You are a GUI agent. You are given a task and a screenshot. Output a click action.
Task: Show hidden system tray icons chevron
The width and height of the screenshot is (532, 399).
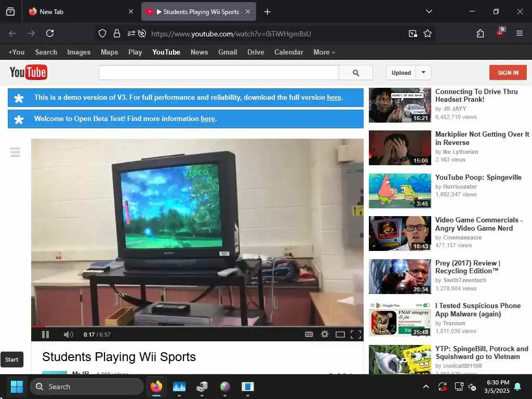click(x=426, y=387)
